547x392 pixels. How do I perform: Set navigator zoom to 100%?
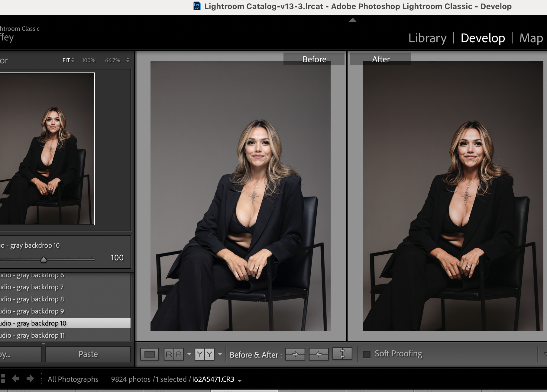(x=89, y=60)
